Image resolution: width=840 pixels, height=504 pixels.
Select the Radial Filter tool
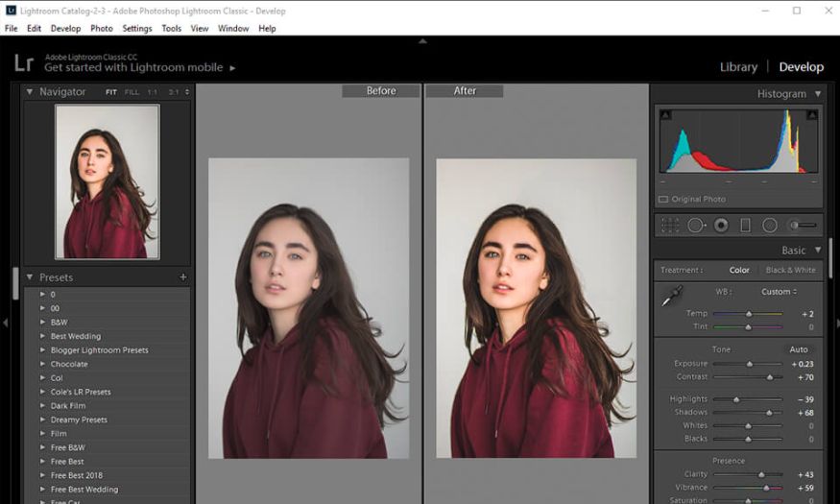click(770, 226)
